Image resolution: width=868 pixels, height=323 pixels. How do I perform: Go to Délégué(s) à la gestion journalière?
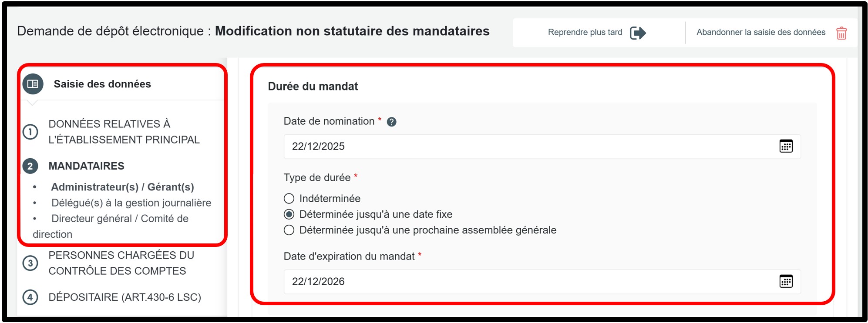131,203
